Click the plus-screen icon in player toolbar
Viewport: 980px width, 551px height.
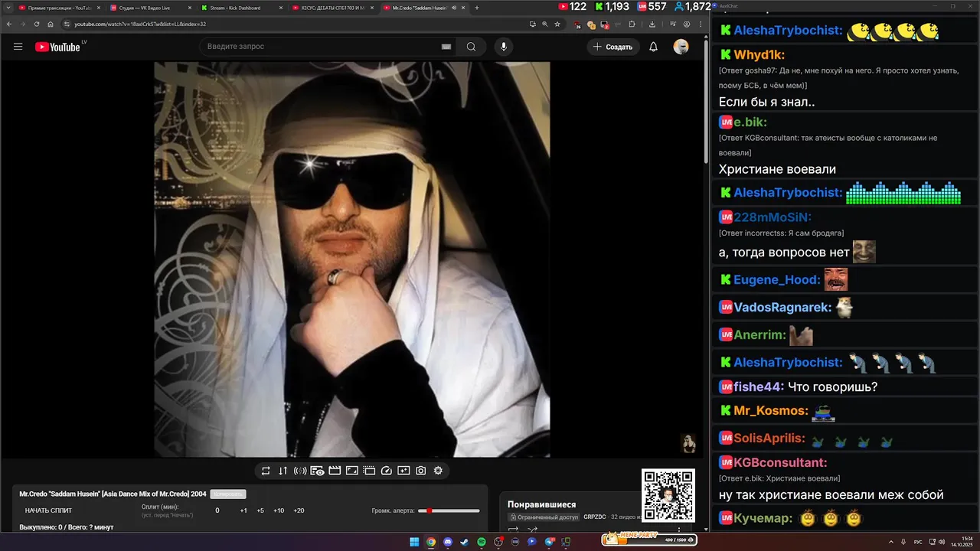[403, 471]
